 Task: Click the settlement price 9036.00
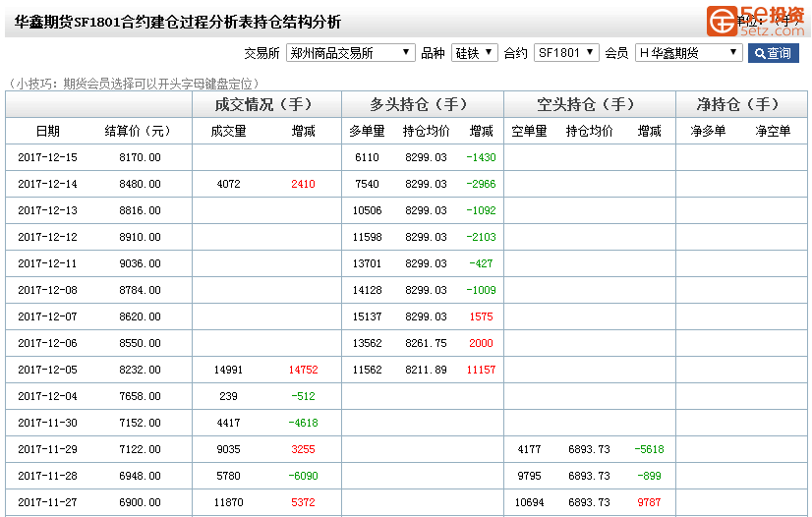tap(140, 263)
